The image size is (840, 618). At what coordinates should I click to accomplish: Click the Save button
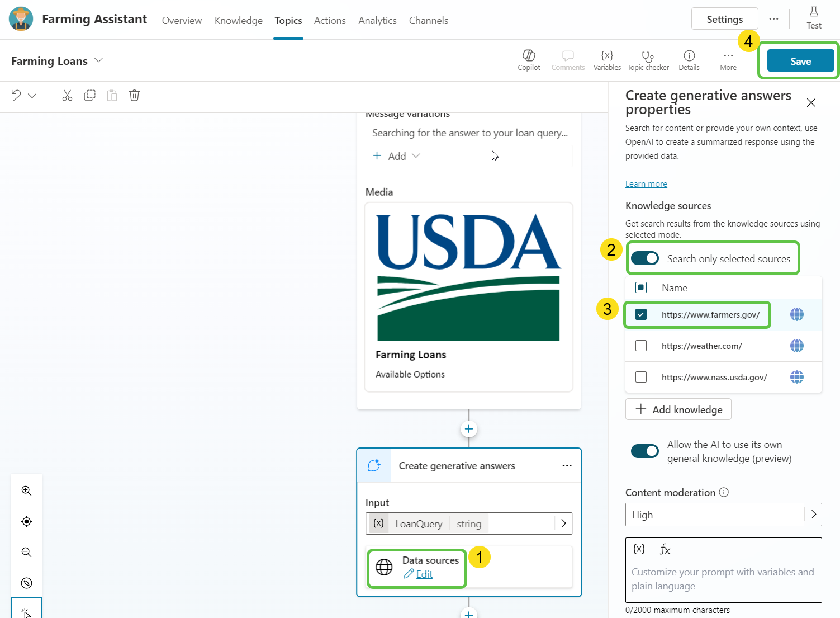click(800, 61)
